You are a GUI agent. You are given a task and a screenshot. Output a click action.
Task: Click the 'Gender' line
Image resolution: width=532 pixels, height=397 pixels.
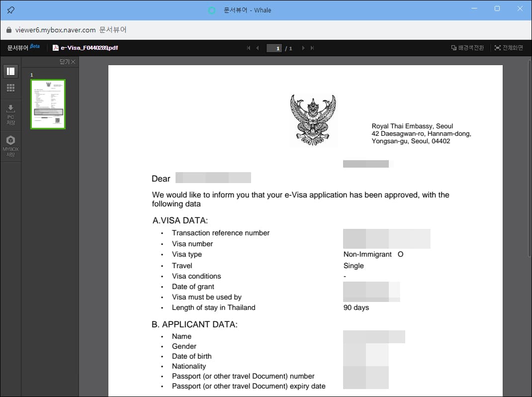[184, 346]
